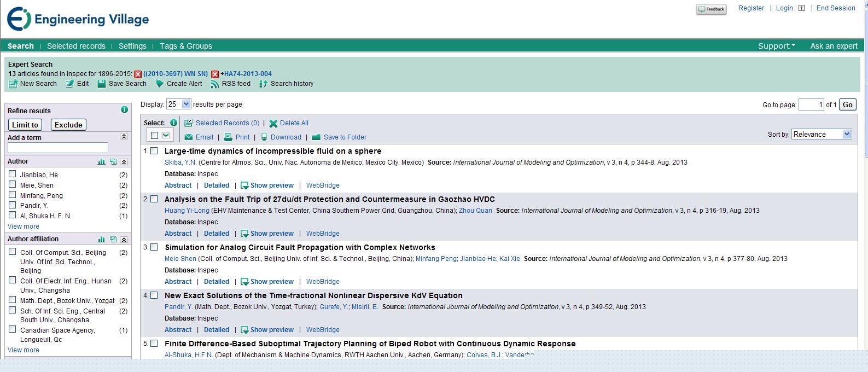This screenshot has height=372, width=868.
Task: Open WebBridge for the Gaozhao HVDC record
Action: pyautogui.click(x=323, y=234)
